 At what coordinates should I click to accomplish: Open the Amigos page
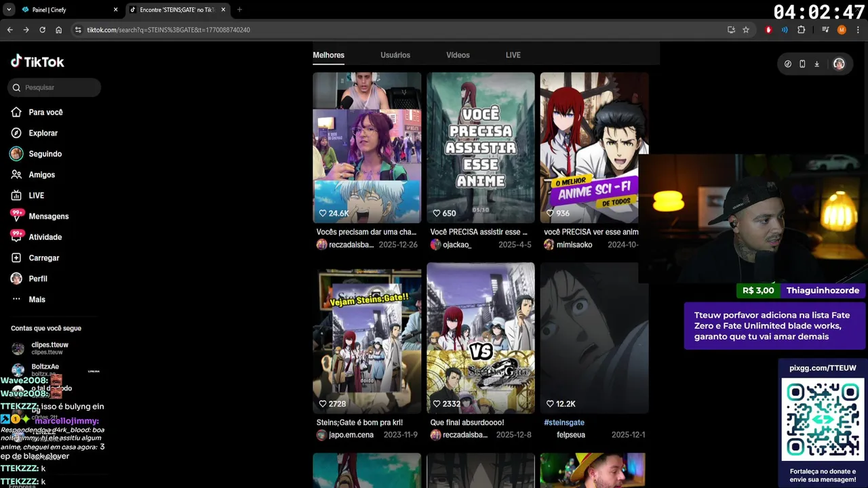click(x=33, y=175)
